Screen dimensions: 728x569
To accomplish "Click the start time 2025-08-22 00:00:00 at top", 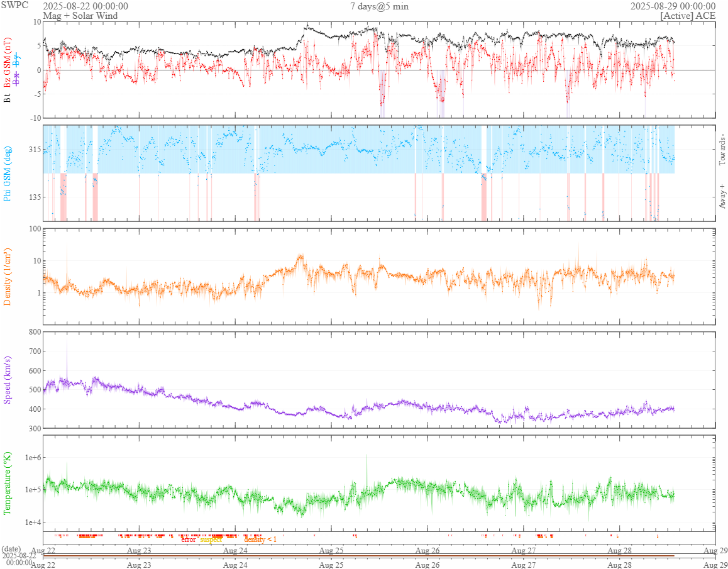I will (x=85, y=6).
